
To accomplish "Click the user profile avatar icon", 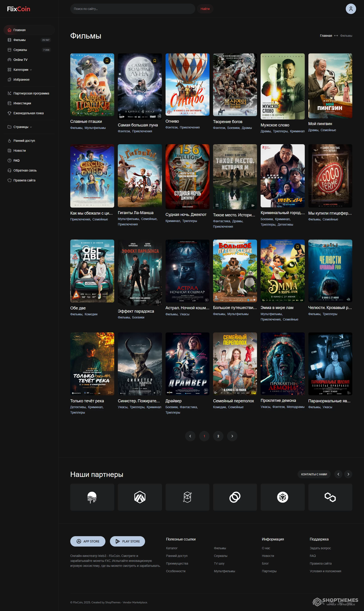I will tap(350, 9).
